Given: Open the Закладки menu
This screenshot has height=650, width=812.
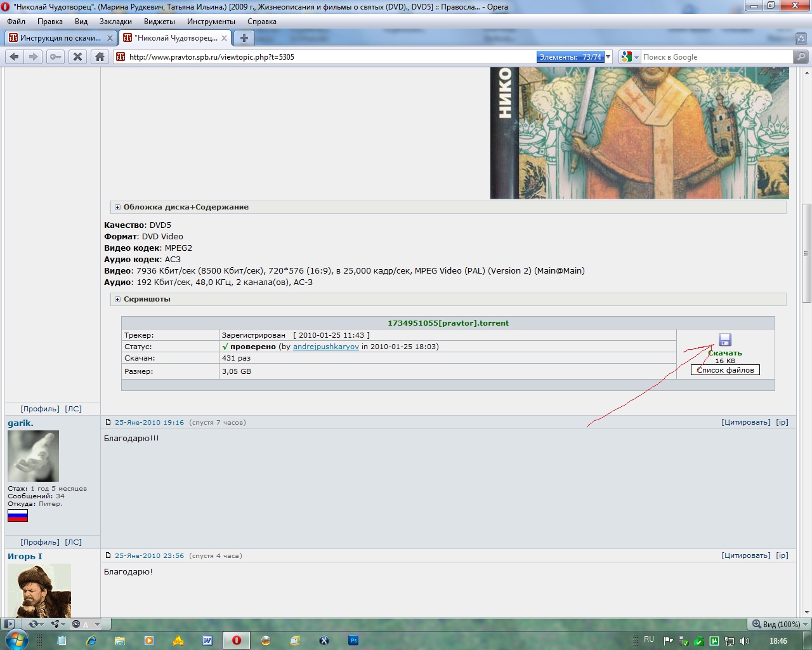Looking at the screenshot, I should (x=115, y=22).
